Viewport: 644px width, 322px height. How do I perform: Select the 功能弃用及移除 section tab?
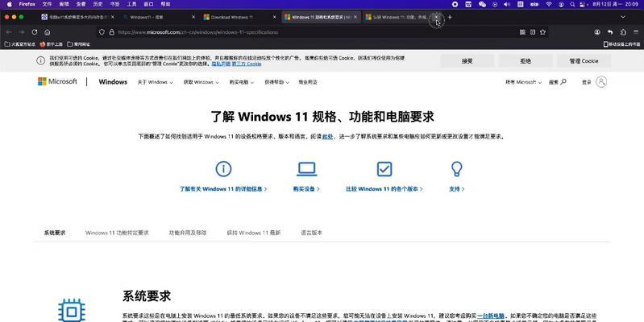pyautogui.click(x=188, y=233)
